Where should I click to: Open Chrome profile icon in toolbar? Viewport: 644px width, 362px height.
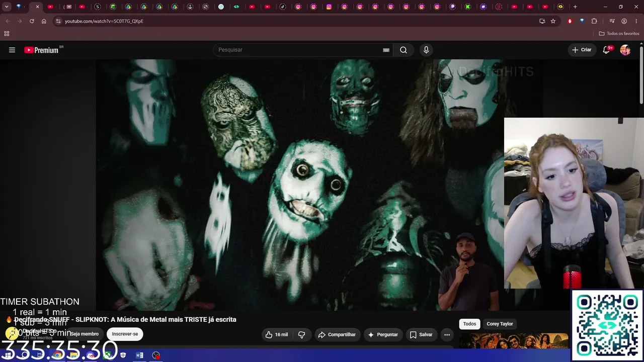(624, 21)
